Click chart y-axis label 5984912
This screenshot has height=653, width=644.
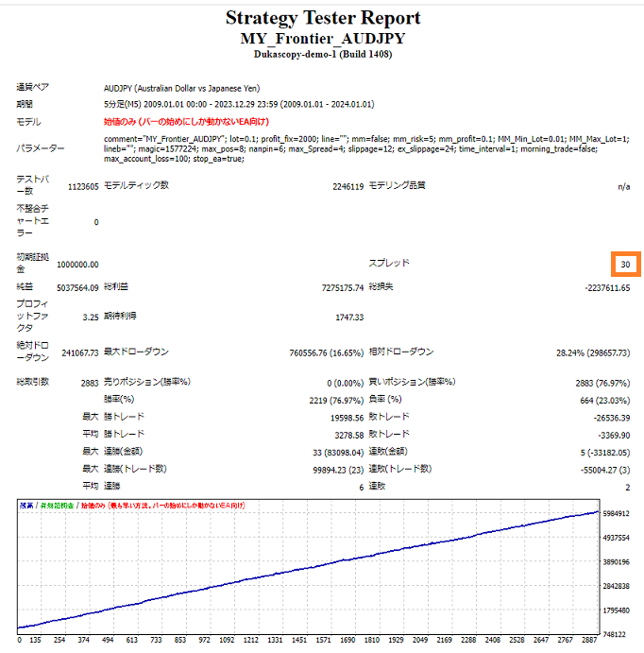point(616,514)
